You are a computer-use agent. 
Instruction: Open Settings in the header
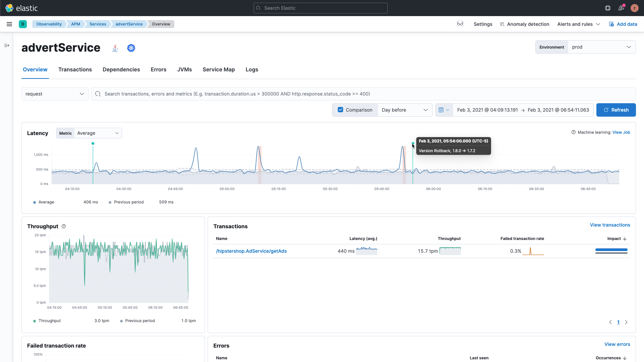(x=483, y=24)
